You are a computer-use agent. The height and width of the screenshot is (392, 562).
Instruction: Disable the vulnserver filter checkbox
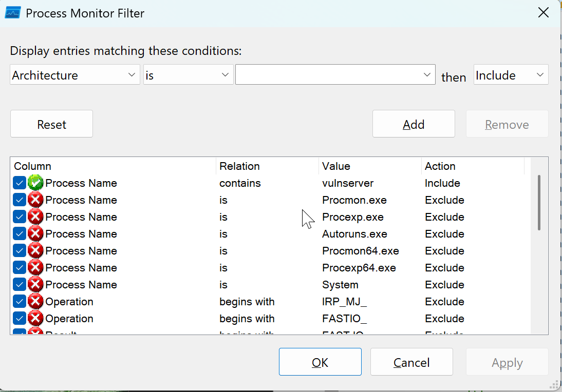(19, 183)
